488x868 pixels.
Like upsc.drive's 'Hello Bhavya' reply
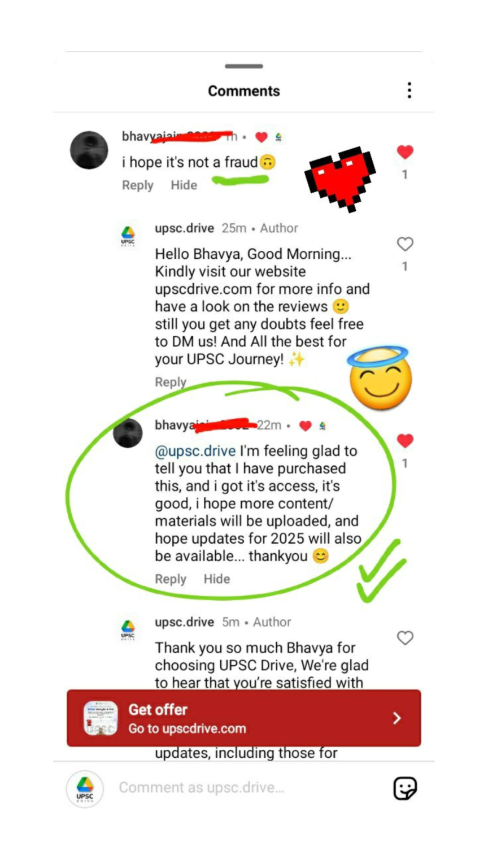tap(405, 244)
